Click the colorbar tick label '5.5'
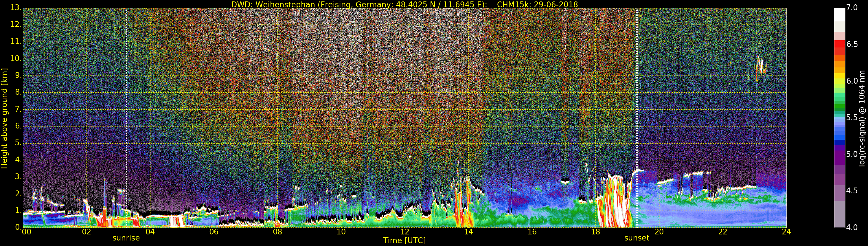 852,118
